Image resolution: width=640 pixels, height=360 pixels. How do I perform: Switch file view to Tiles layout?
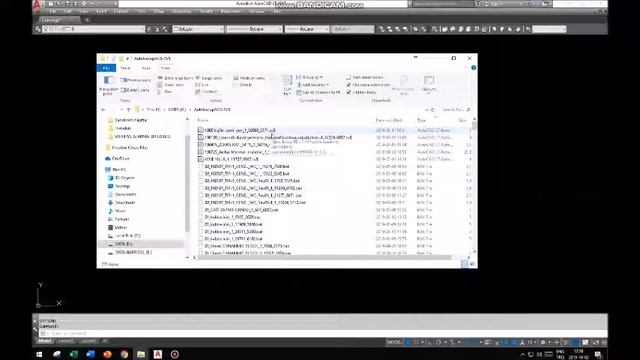(165, 91)
